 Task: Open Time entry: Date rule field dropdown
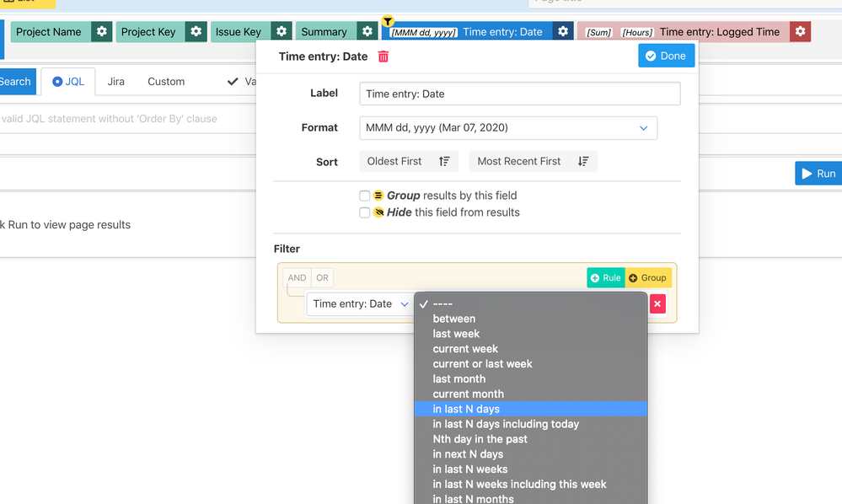click(x=361, y=303)
